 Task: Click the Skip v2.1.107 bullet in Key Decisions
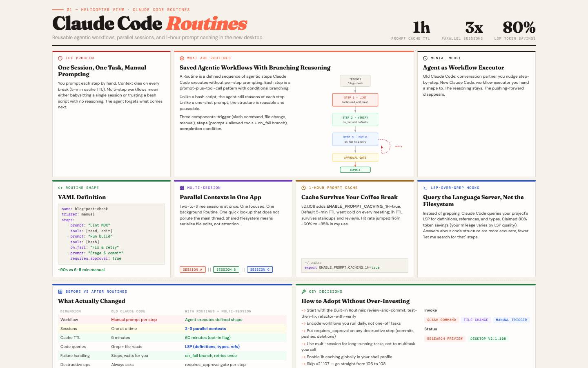(x=343, y=364)
